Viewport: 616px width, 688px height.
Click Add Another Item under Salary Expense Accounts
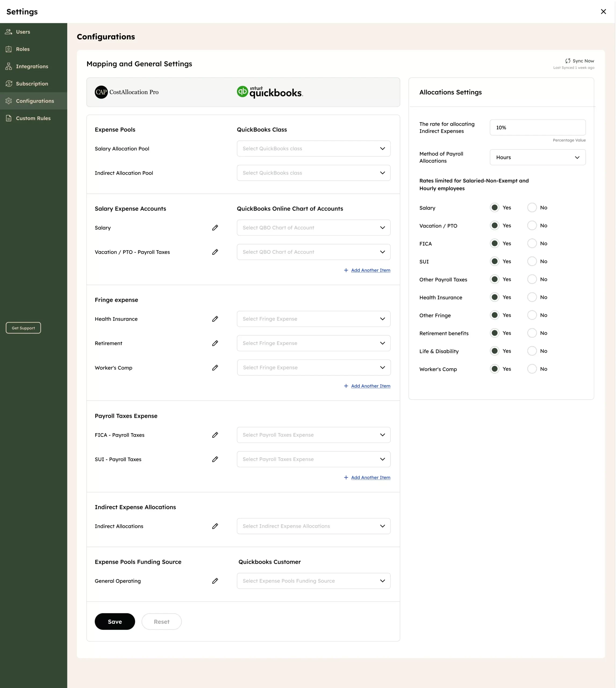click(x=371, y=270)
